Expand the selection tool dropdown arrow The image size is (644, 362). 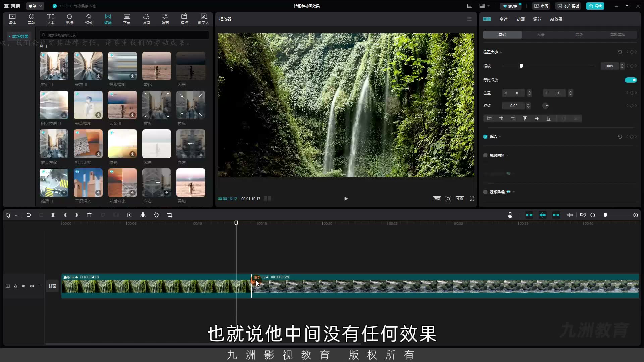(x=16, y=215)
